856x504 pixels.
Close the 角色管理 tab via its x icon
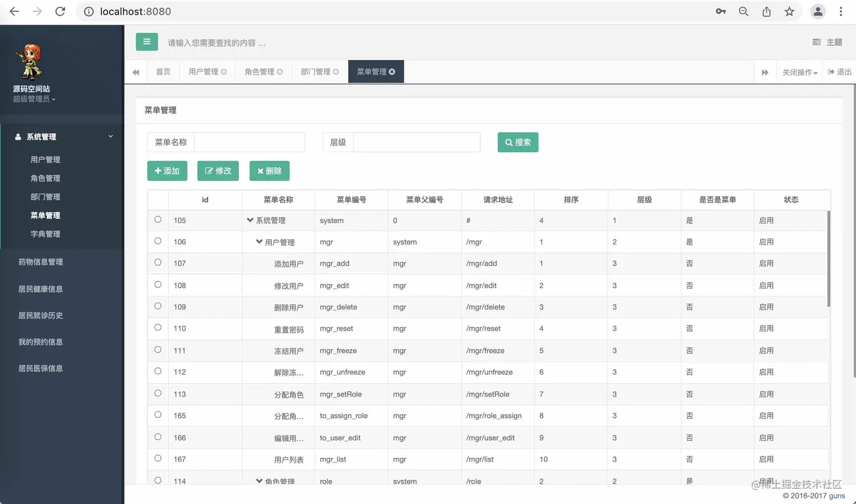(x=280, y=72)
